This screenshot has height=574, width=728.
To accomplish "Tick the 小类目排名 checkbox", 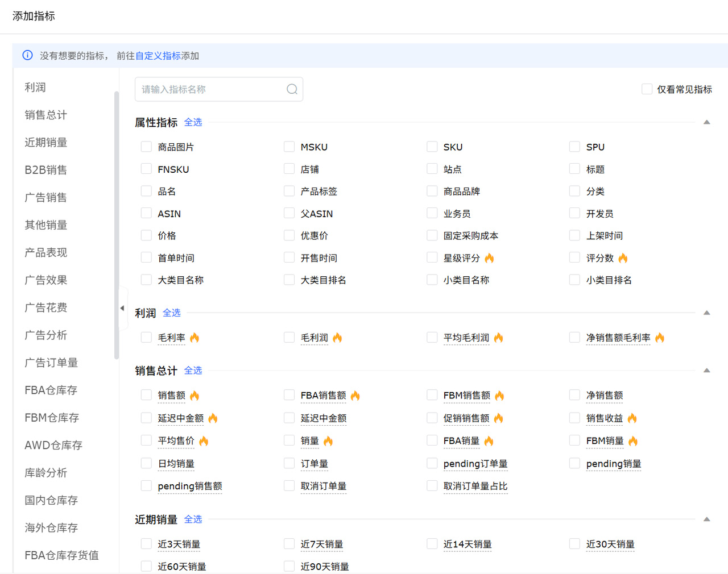I will pyautogui.click(x=574, y=280).
